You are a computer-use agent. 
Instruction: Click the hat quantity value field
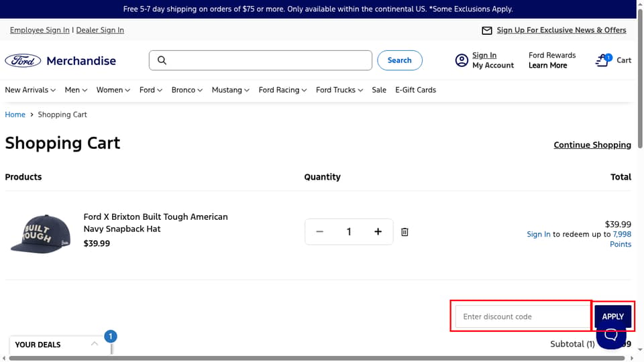click(x=349, y=232)
